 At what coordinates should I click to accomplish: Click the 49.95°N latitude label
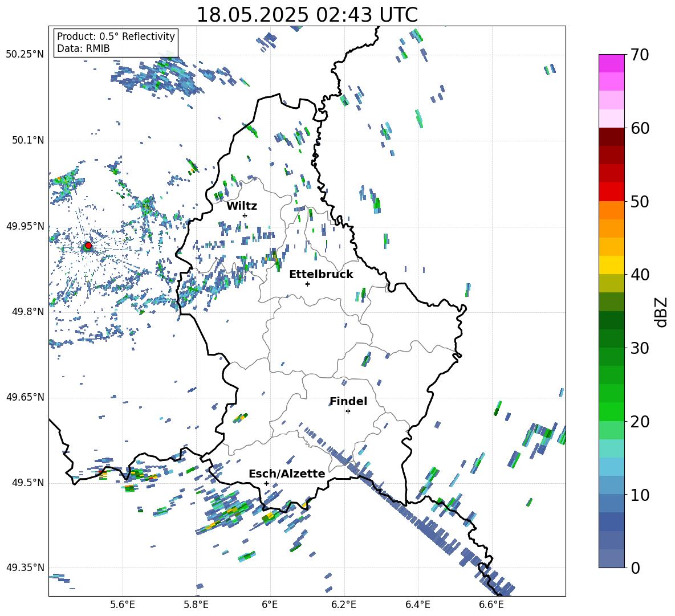click(x=25, y=226)
